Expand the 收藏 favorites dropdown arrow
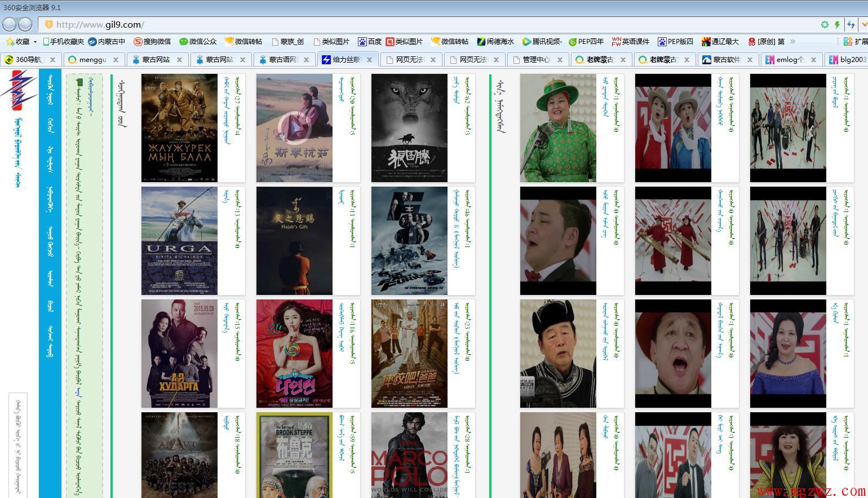Viewport: 868px width, 498px height. [x=35, y=42]
